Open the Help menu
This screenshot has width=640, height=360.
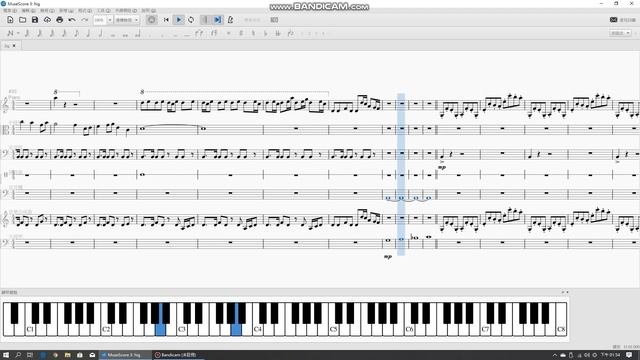coord(148,11)
